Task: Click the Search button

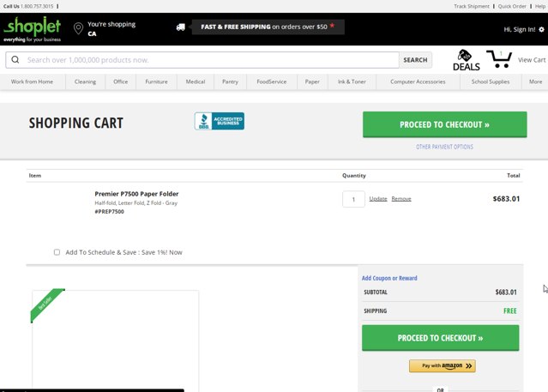Action: pyautogui.click(x=415, y=60)
